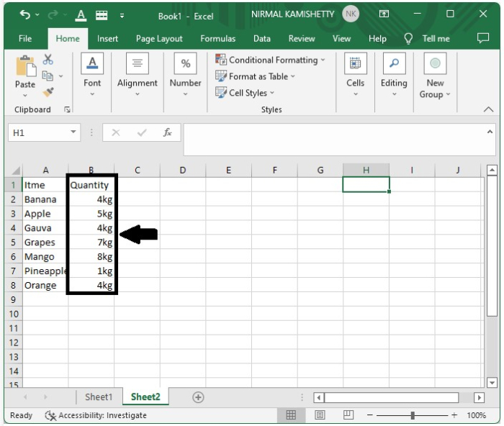The width and height of the screenshot is (504, 426).
Task: Open the New Group button
Action: [x=435, y=76]
